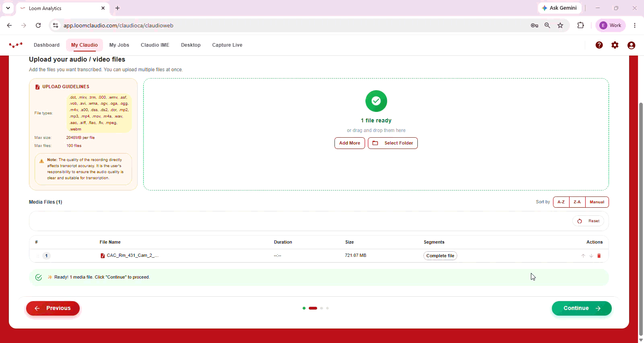Screen dimensions: 644x343
Task: Go to Capture Live tab
Action: tap(227, 45)
